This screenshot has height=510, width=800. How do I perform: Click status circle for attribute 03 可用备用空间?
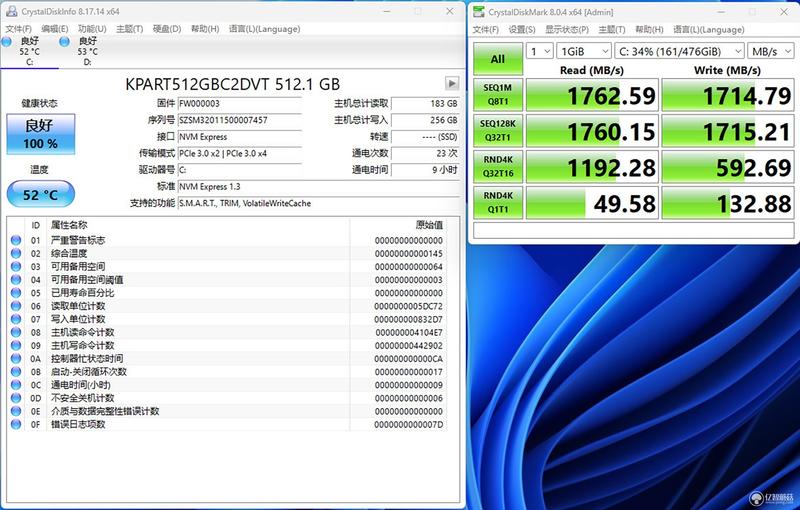[x=16, y=267]
